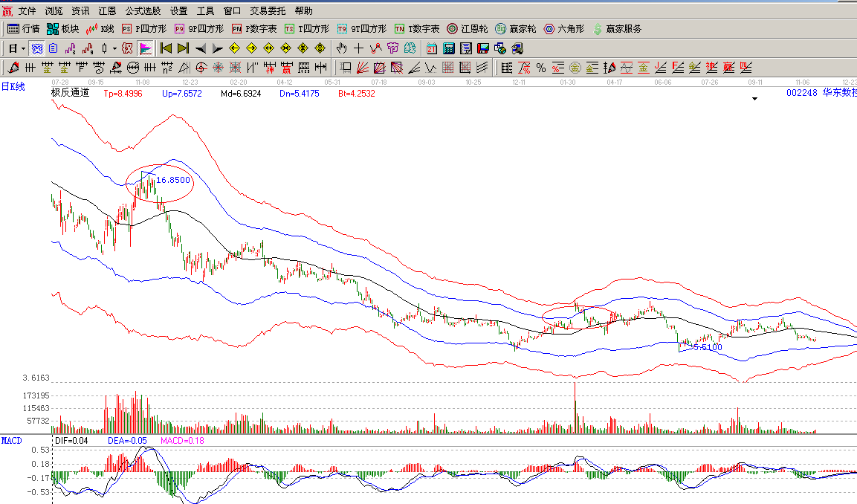857x504 pixels.
Task: Open the calculator tool icon
Action: pyautogui.click(x=448, y=48)
